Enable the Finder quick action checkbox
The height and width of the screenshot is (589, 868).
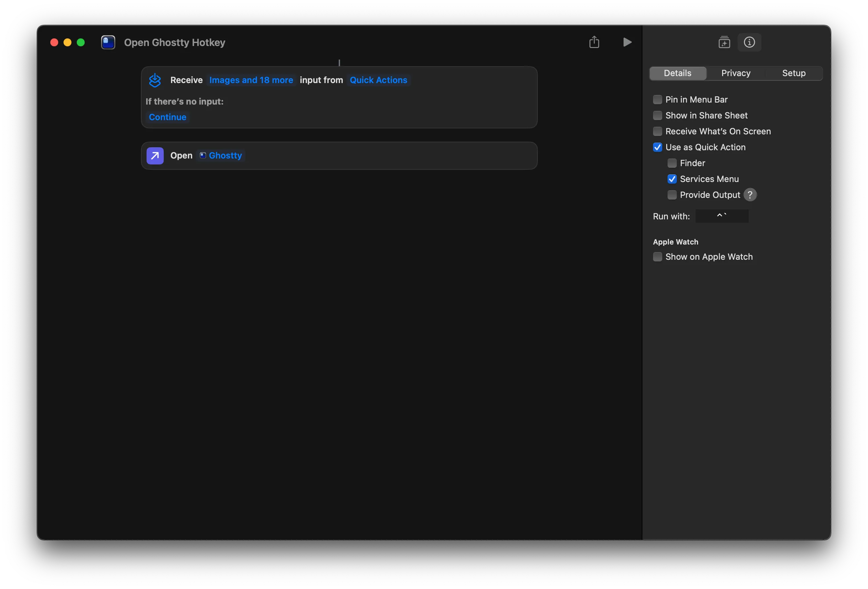[x=672, y=163]
